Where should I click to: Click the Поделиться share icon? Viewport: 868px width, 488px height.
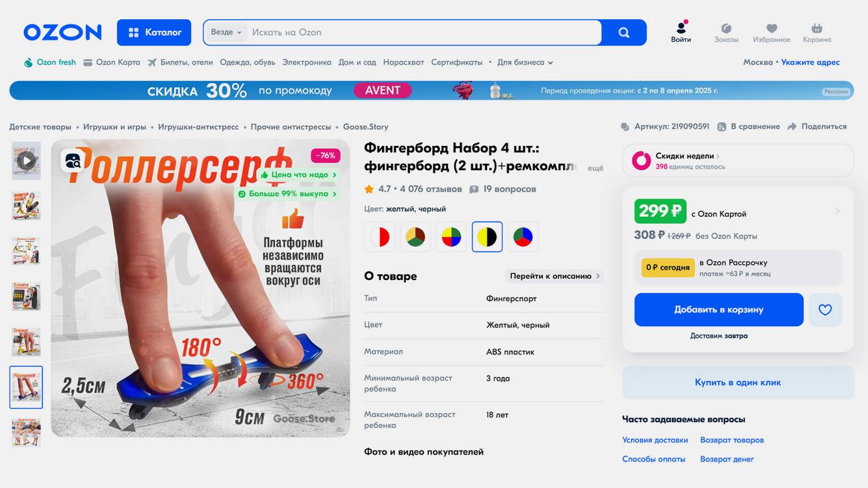click(x=792, y=127)
